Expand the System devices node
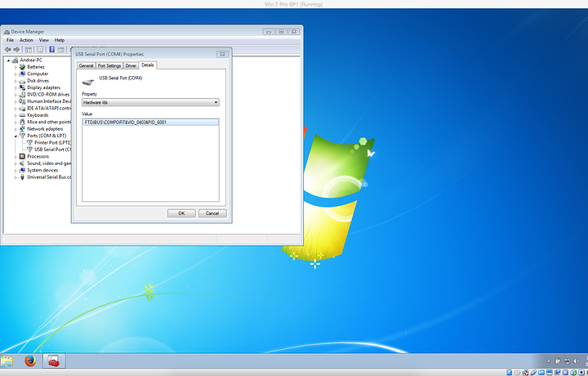This screenshot has width=588, height=376. [16, 171]
